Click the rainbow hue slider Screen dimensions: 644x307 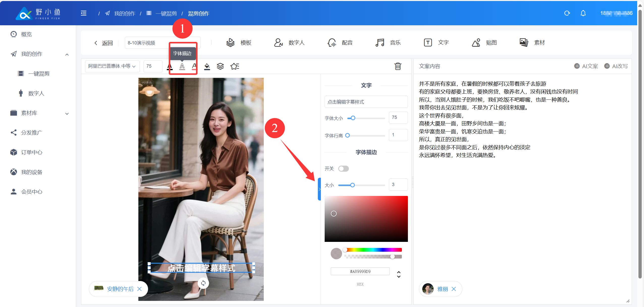[x=373, y=250]
